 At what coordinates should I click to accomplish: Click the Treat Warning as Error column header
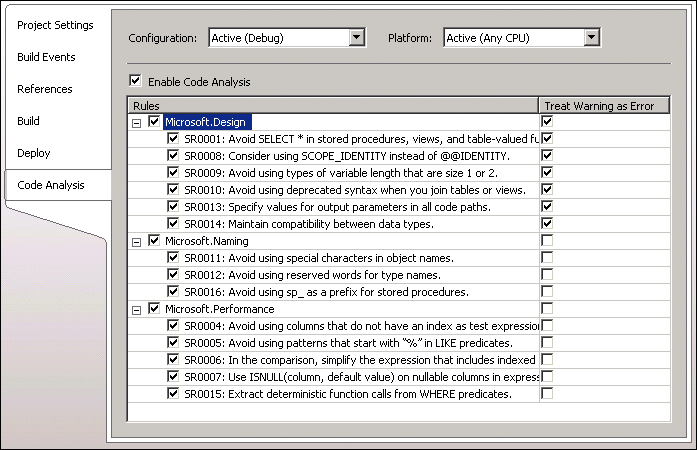point(604,106)
